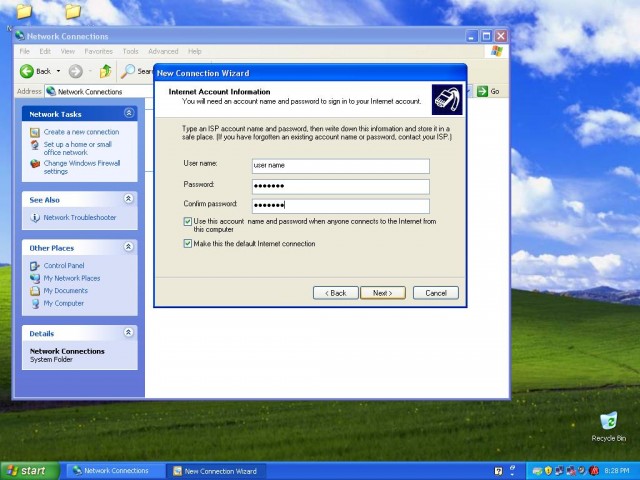Collapse the Network Tasks panel
640x480 pixels.
tap(129, 113)
